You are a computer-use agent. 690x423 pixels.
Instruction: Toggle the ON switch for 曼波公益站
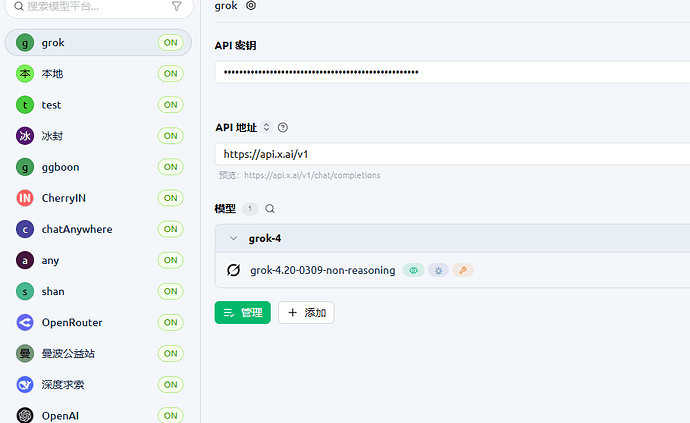point(171,353)
